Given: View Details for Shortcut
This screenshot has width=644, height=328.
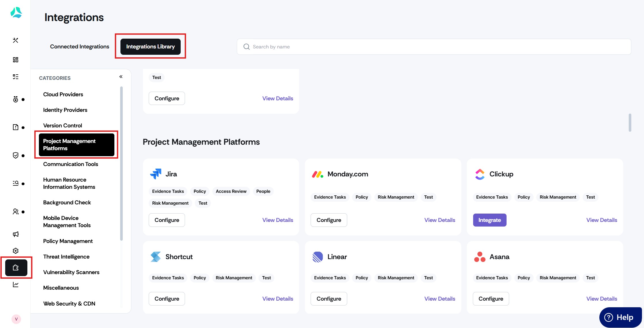Looking at the screenshot, I should (278, 299).
